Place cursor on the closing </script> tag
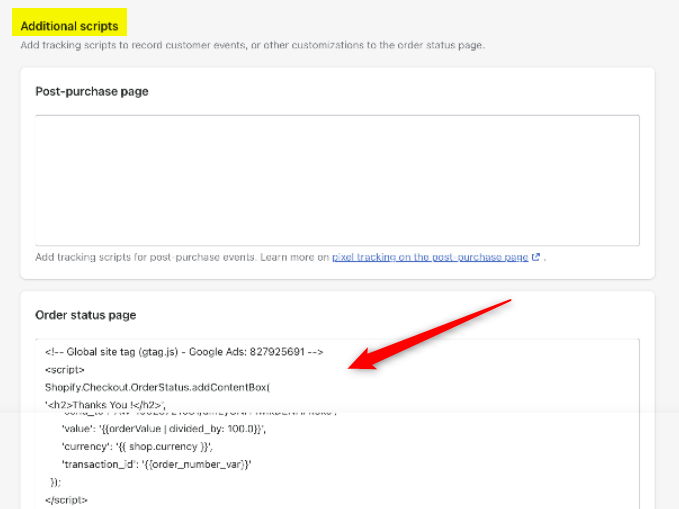The width and height of the screenshot is (679, 509). (66, 499)
